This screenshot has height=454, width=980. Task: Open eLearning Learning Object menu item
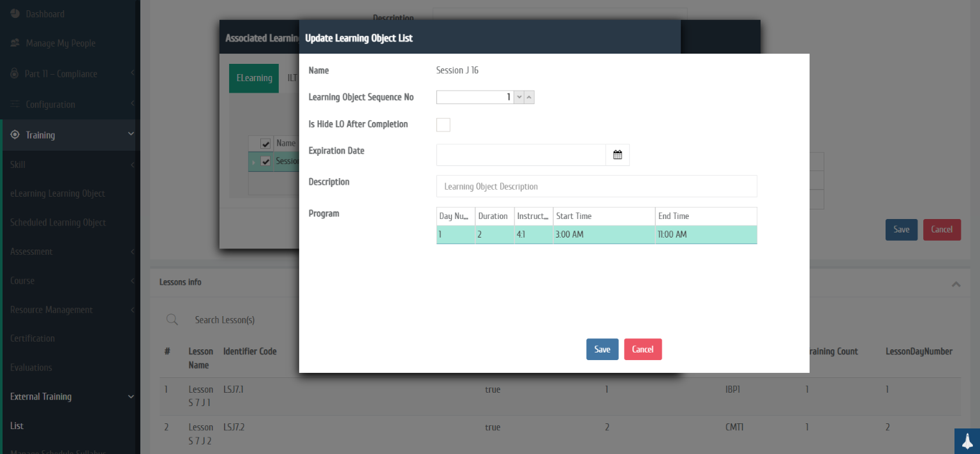[57, 193]
